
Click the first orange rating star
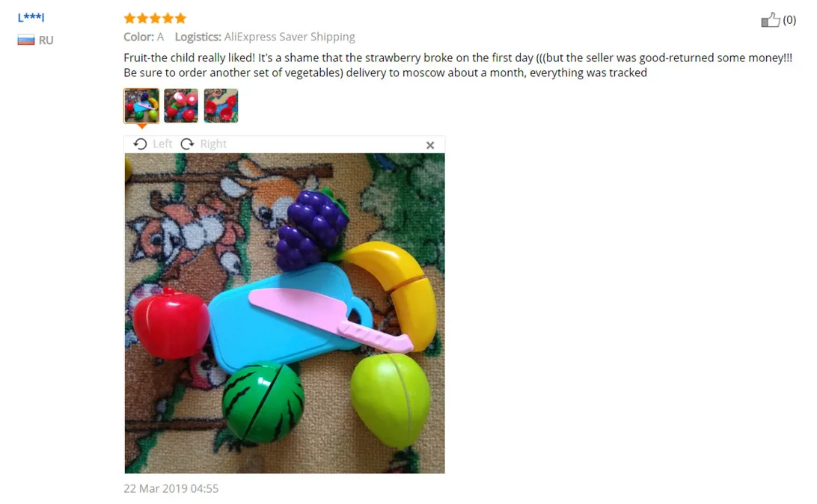click(x=129, y=18)
